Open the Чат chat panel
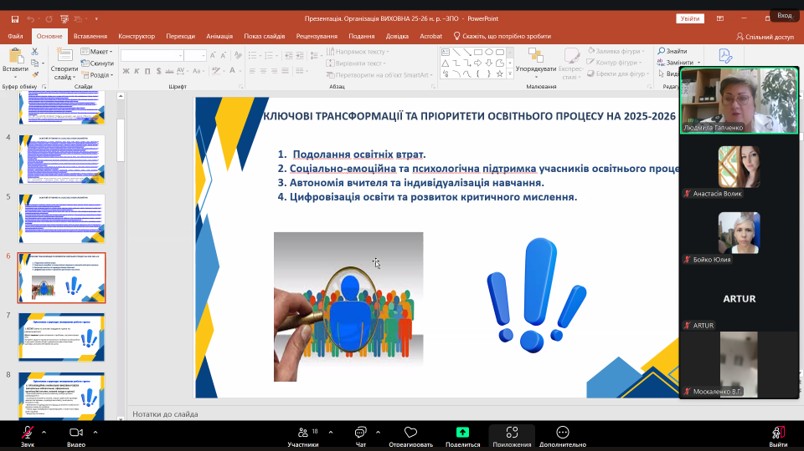The height and width of the screenshot is (451, 804). point(360,432)
